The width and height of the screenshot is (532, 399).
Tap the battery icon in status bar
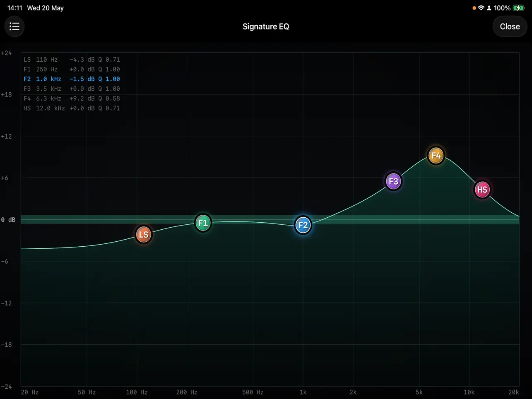tap(518, 8)
